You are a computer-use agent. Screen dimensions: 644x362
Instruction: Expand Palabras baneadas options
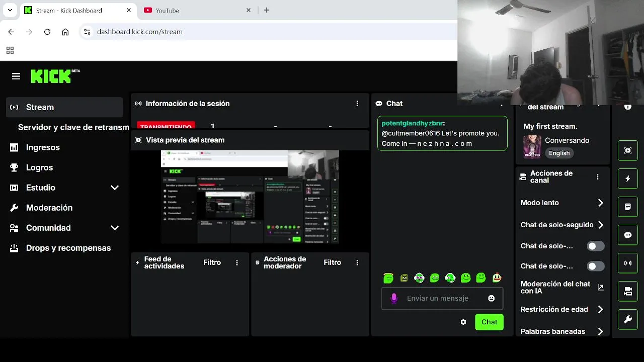tap(600, 331)
